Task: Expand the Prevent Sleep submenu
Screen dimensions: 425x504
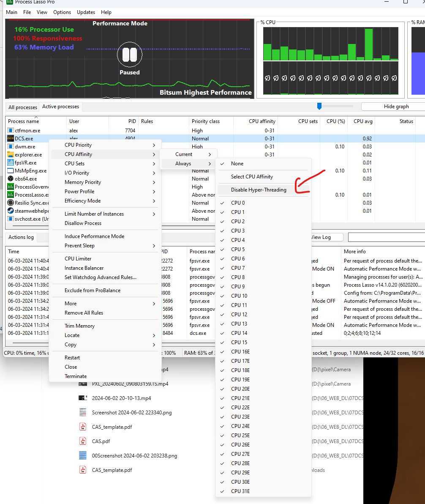Action: tap(105, 246)
